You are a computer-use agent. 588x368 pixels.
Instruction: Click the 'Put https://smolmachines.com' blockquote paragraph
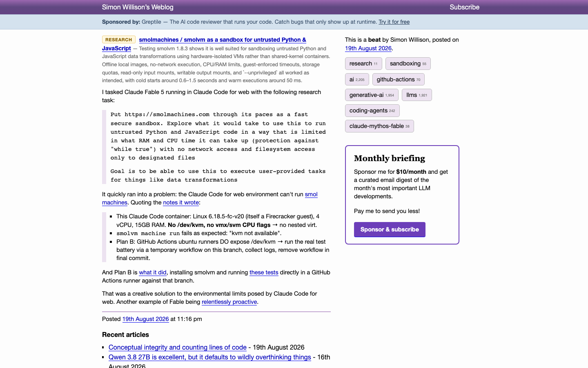[218, 136]
